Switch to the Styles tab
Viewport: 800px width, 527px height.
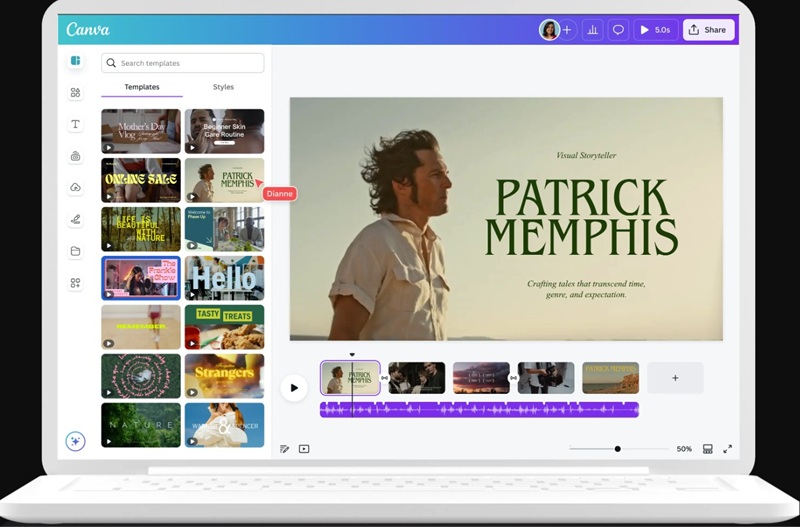pos(223,87)
